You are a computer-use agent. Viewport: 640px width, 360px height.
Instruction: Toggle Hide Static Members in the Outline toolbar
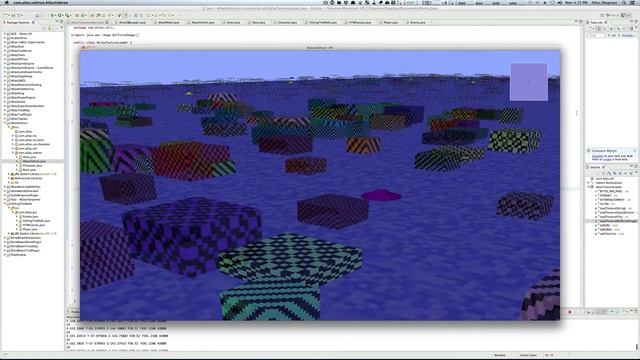[x=620, y=173]
